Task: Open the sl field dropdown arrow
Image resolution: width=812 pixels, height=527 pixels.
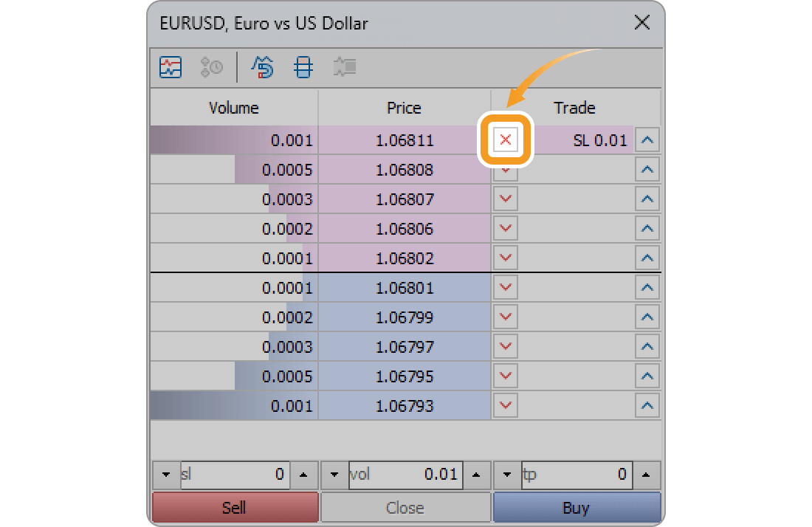Action: pos(165,475)
